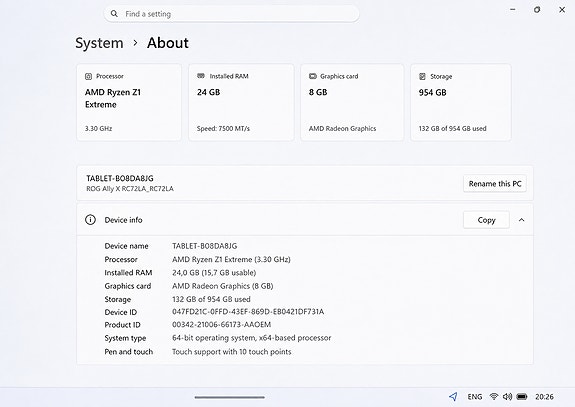Open location arrow icon in system tray
This screenshot has width=575, height=407.
coord(453,396)
